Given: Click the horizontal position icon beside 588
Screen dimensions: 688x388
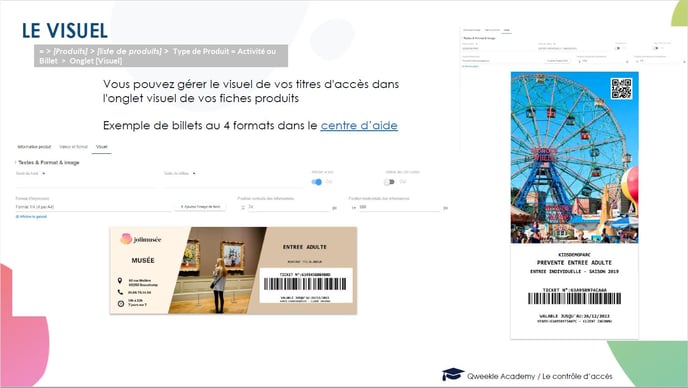Looking at the screenshot, I should (354, 207).
